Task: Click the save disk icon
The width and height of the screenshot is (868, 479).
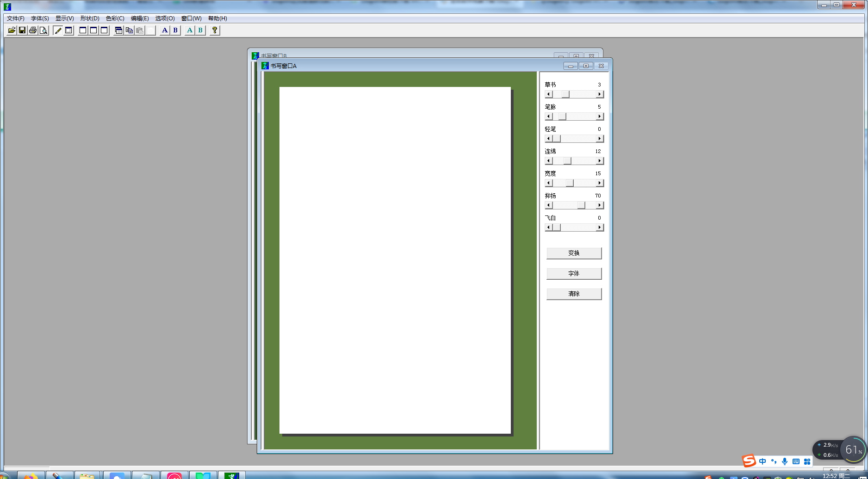Action: (x=22, y=31)
